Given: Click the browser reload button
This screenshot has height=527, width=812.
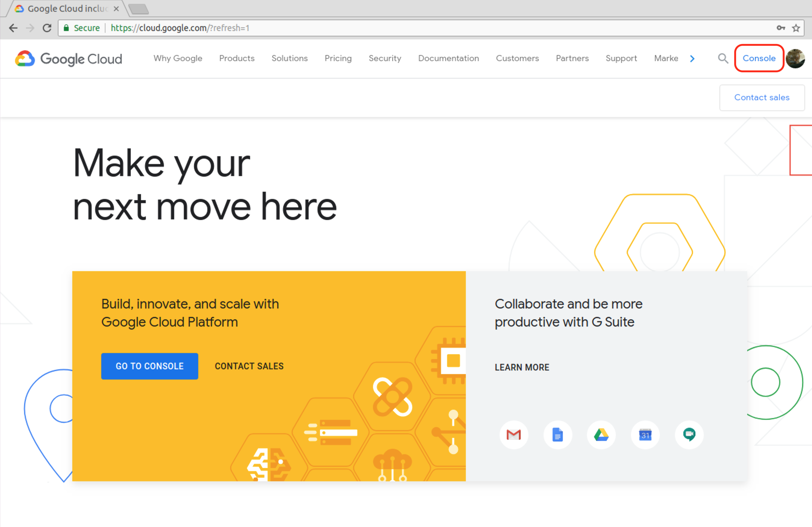Looking at the screenshot, I should pos(47,28).
